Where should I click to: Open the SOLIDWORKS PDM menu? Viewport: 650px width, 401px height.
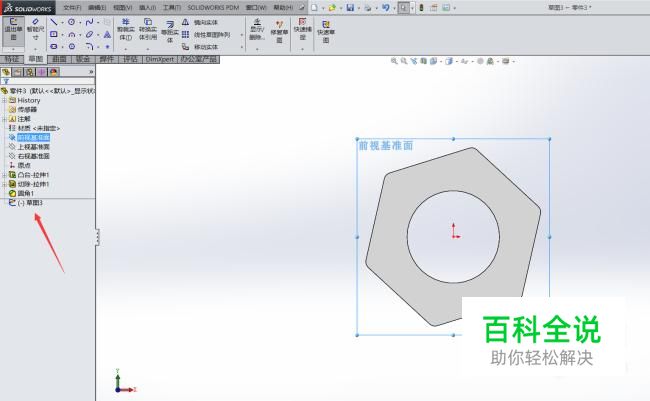tap(213, 7)
